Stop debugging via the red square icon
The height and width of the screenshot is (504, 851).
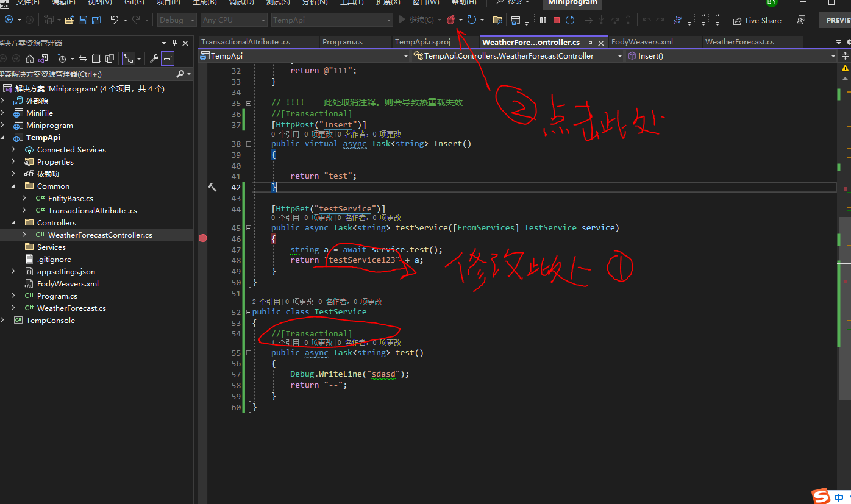click(557, 20)
